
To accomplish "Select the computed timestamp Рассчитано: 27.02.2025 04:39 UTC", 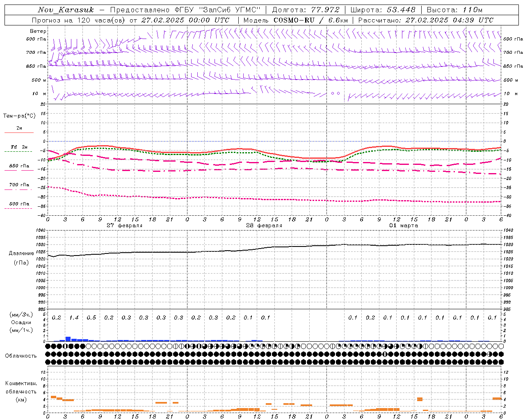I will click(426, 20).
